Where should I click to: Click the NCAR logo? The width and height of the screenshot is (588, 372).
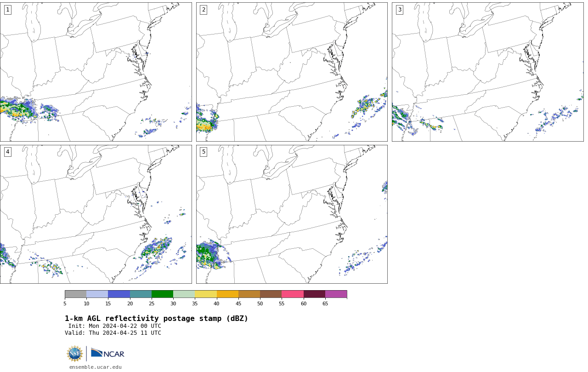[x=107, y=353]
